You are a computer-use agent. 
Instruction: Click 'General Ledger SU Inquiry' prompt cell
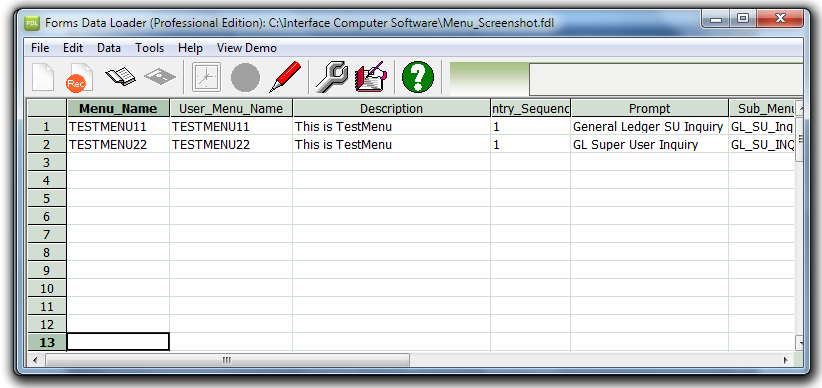[x=650, y=126]
